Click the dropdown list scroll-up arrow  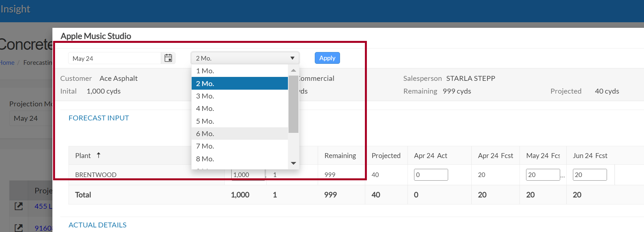point(294,70)
